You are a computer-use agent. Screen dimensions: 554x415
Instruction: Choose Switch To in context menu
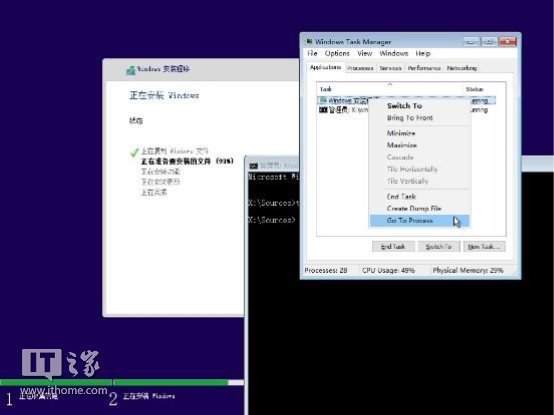point(419,106)
